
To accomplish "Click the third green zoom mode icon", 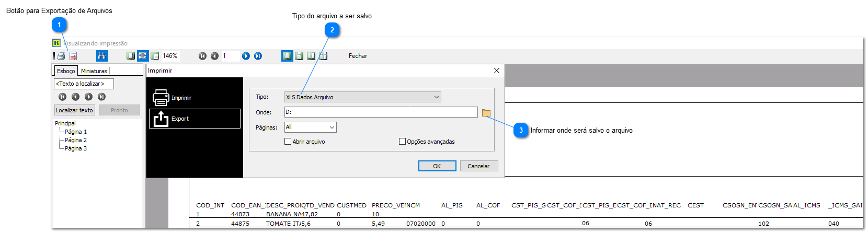I will pyautogui.click(x=155, y=56).
